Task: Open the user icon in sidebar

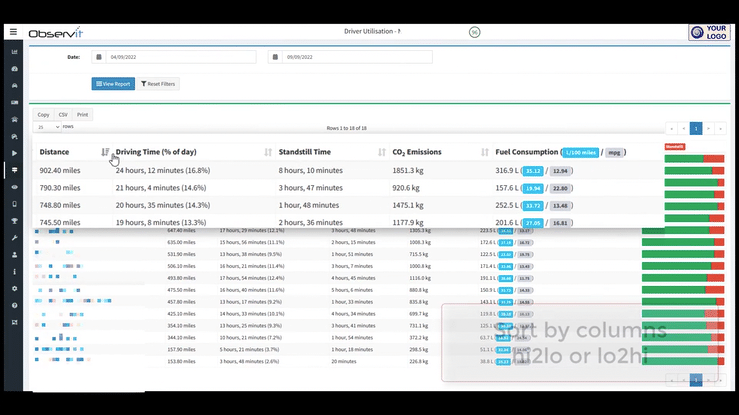Action: click(14, 255)
